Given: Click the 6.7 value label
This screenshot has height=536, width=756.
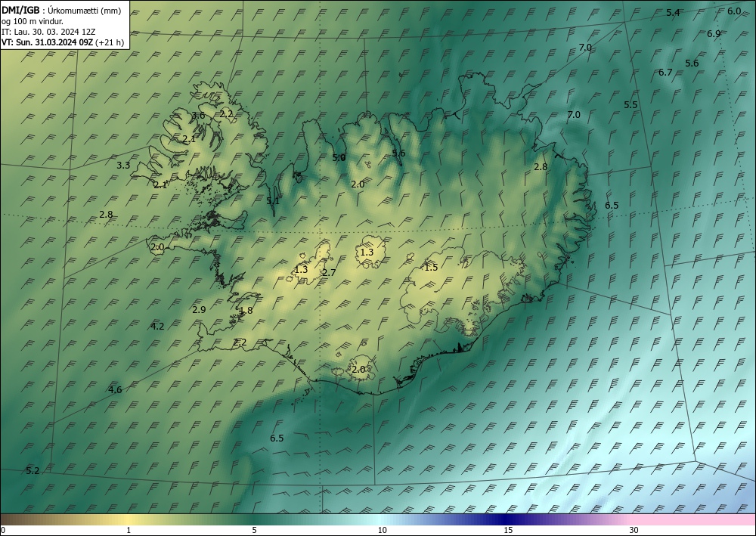Looking at the screenshot, I should 665,73.
